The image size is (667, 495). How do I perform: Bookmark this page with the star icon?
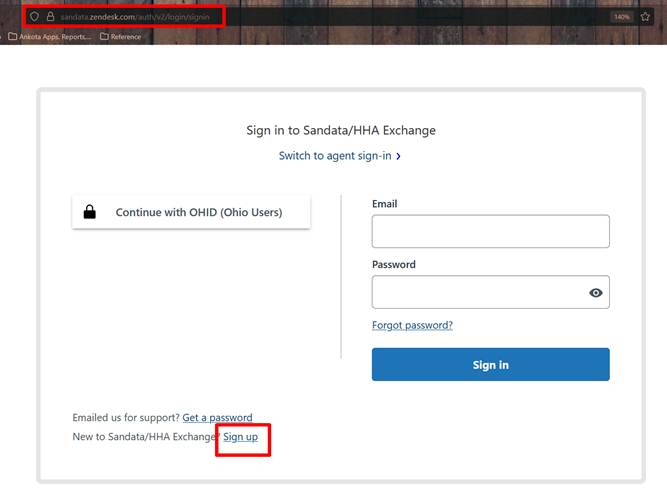click(645, 17)
